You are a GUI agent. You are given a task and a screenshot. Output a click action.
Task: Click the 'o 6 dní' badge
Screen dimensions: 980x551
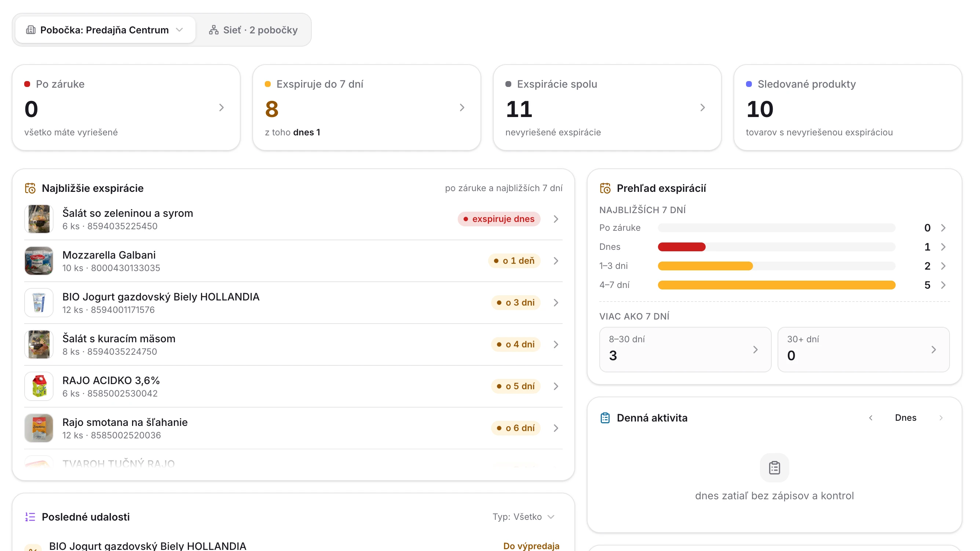pos(515,428)
